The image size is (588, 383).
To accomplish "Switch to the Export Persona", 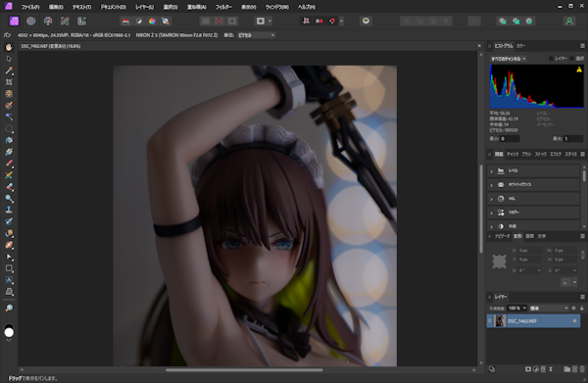I will (81, 21).
